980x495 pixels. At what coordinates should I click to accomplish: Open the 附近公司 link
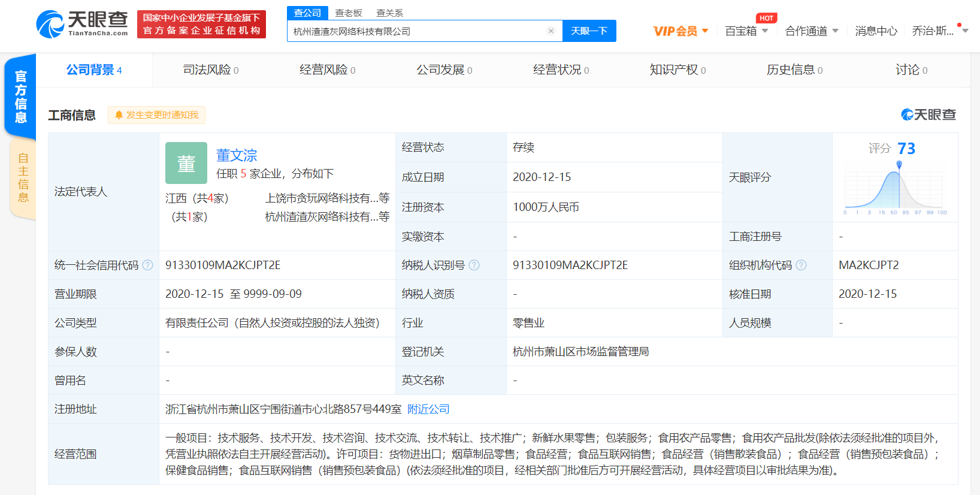tap(428, 409)
